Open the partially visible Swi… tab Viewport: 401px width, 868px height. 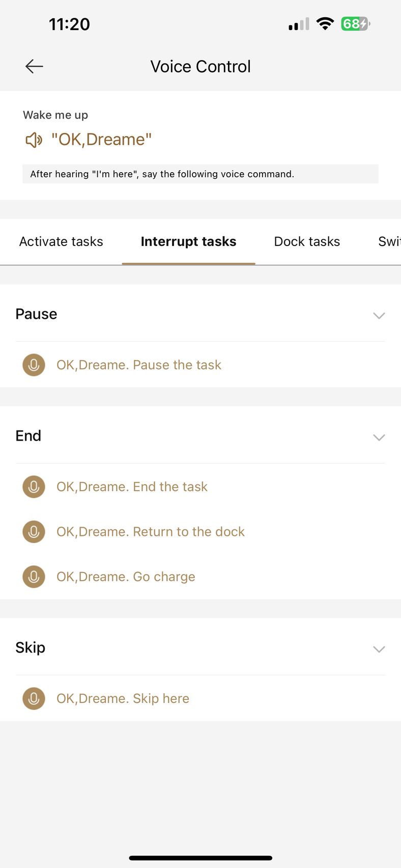pos(389,241)
